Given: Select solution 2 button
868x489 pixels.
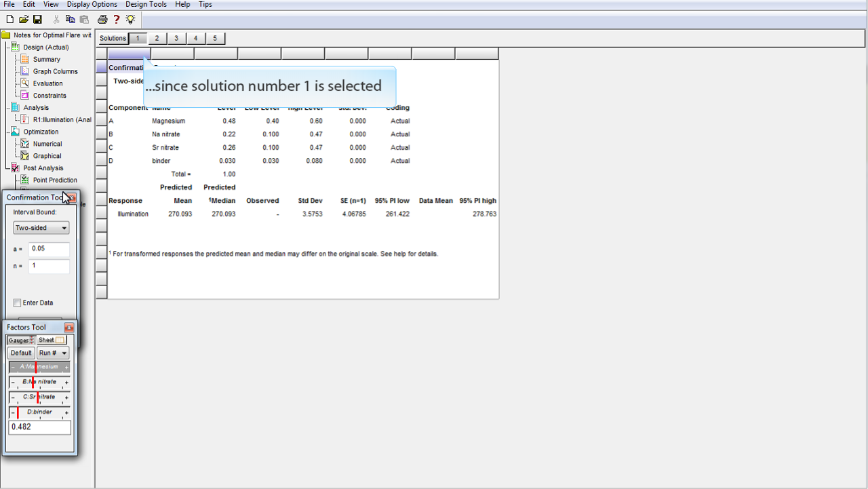Looking at the screenshot, I should (157, 39).
